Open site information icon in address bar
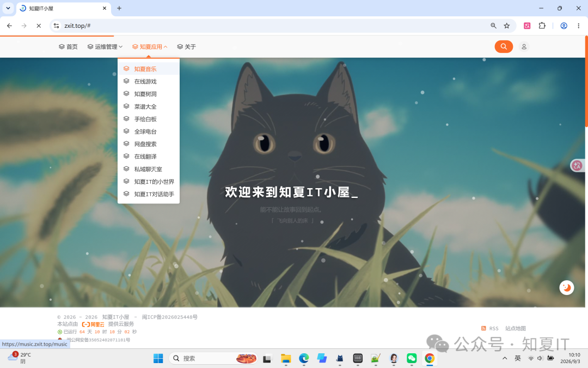 (x=56, y=26)
